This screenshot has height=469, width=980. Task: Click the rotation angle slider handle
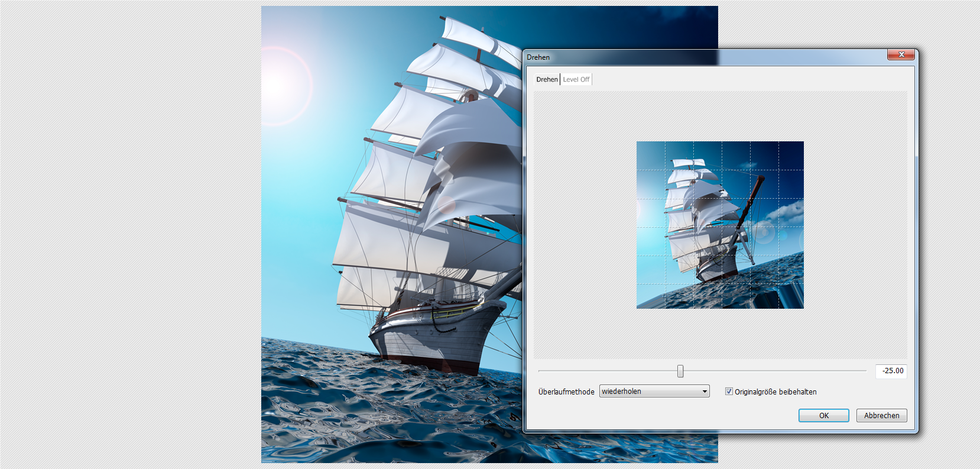[x=680, y=371]
